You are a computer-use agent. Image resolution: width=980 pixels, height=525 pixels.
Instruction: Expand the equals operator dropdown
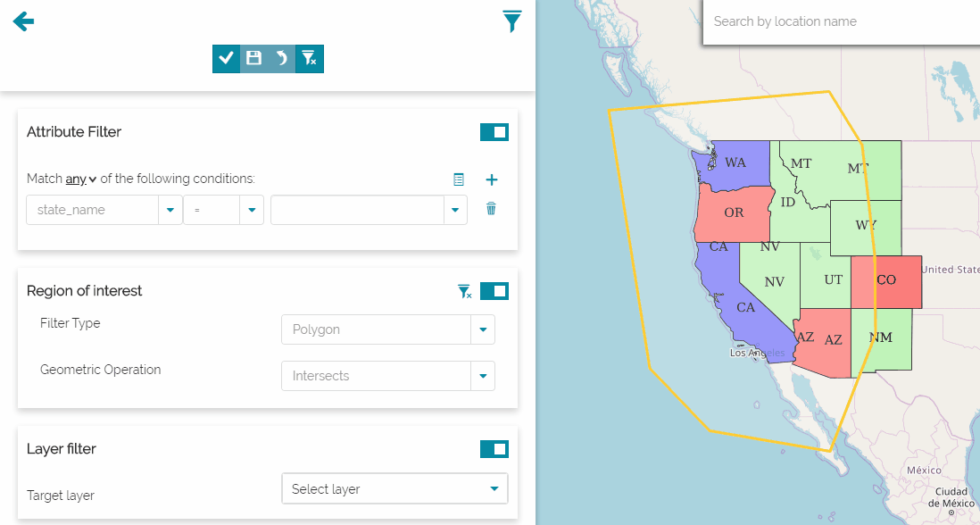click(x=251, y=209)
